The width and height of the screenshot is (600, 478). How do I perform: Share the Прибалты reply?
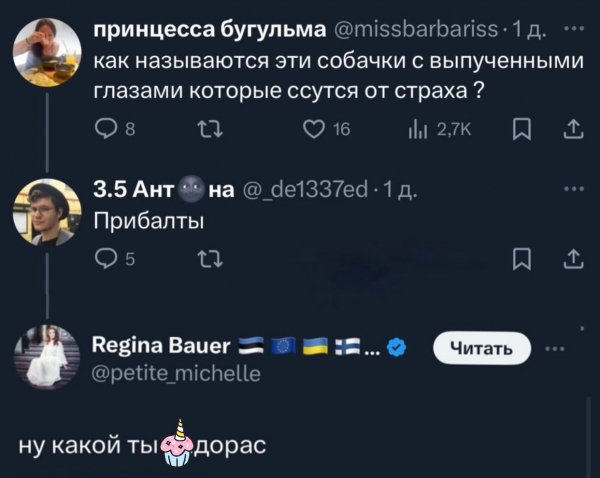click(574, 263)
